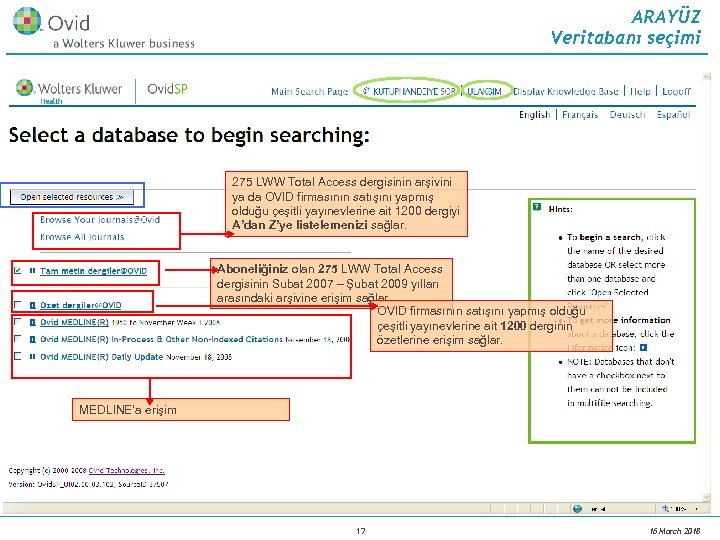Open Browse All Journals link
The image size is (720, 540).
click(82, 237)
